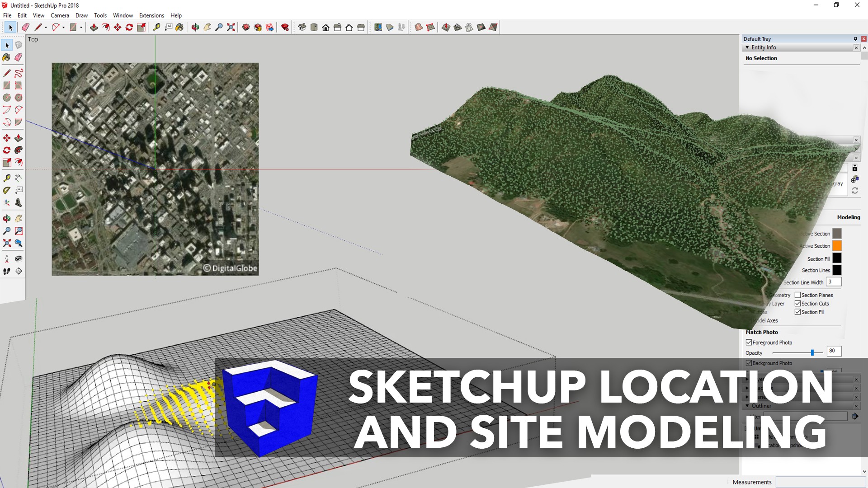The image size is (868, 488).
Task: Click the orange Active Section swatch
Action: [837, 246]
